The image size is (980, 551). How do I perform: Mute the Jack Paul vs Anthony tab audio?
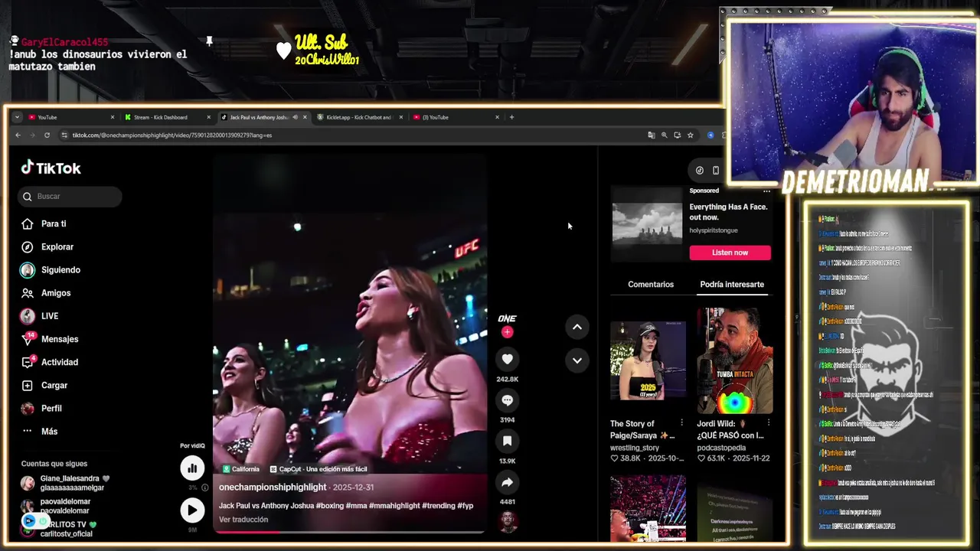pos(295,117)
